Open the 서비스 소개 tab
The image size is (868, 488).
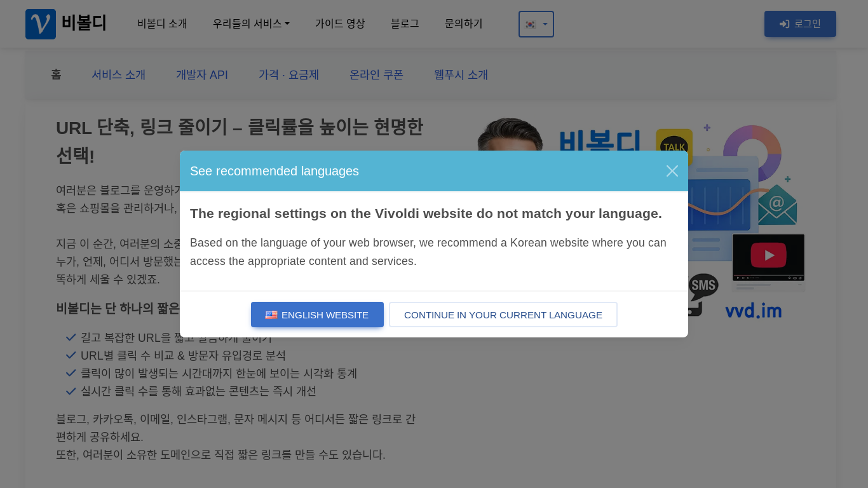pyautogui.click(x=119, y=74)
